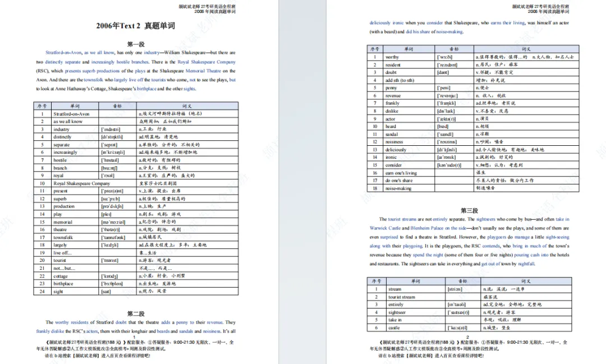606x364 pixels.
Task: Click the 'birthplace' word cell in the table
Action: (x=75, y=284)
